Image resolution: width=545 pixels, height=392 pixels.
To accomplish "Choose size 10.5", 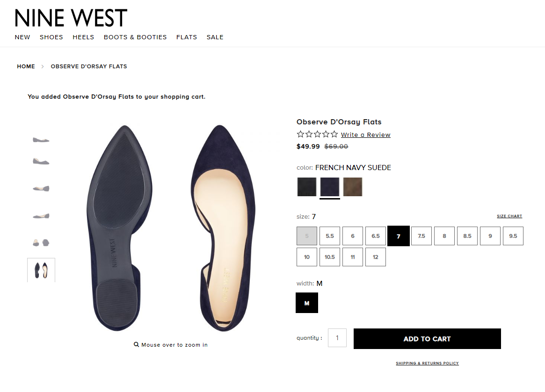I will pos(330,257).
